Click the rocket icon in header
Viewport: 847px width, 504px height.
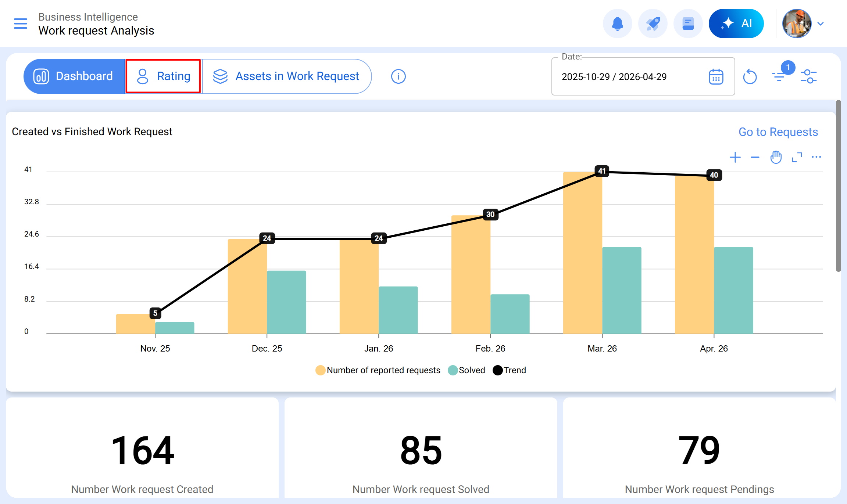click(x=653, y=24)
